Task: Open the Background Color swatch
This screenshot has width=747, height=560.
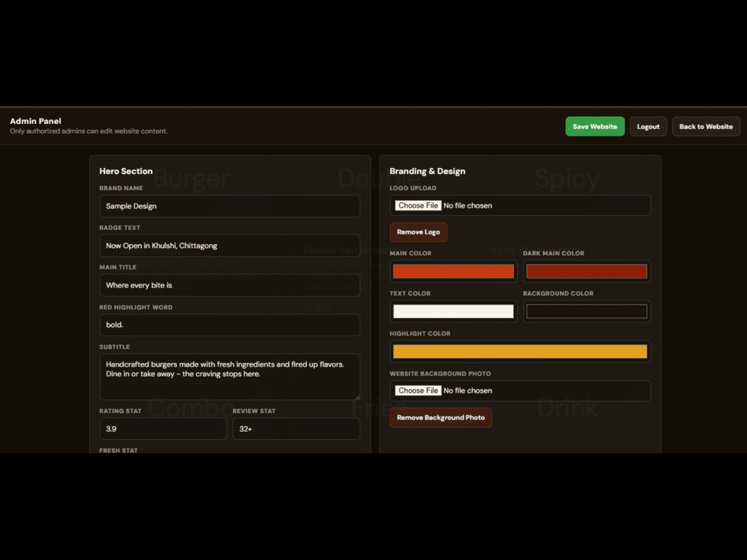Action: 586,311
